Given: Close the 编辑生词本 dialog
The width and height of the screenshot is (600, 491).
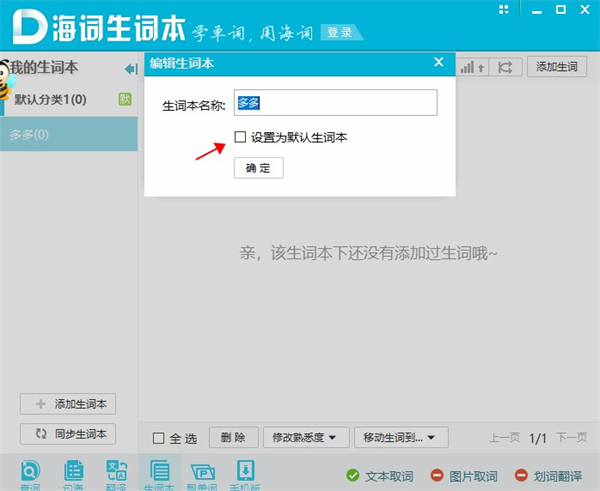Looking at the screenshot, I should (439, 62).
